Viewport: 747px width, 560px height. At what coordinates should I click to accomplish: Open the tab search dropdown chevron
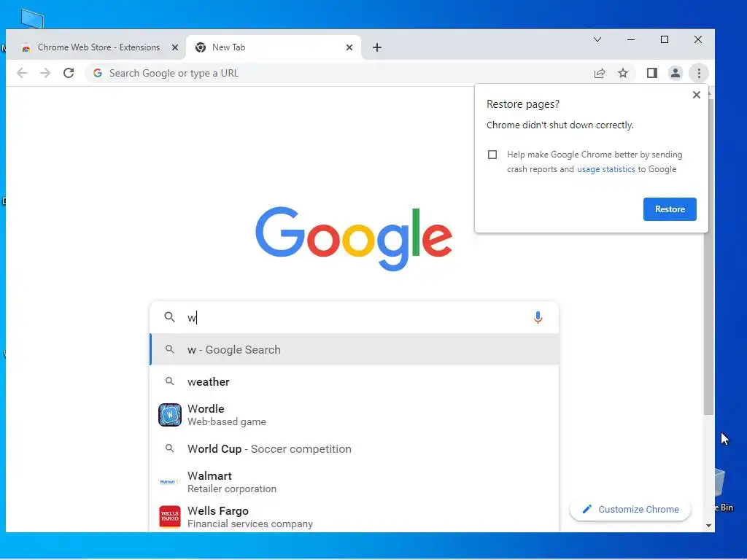(597, 39)
